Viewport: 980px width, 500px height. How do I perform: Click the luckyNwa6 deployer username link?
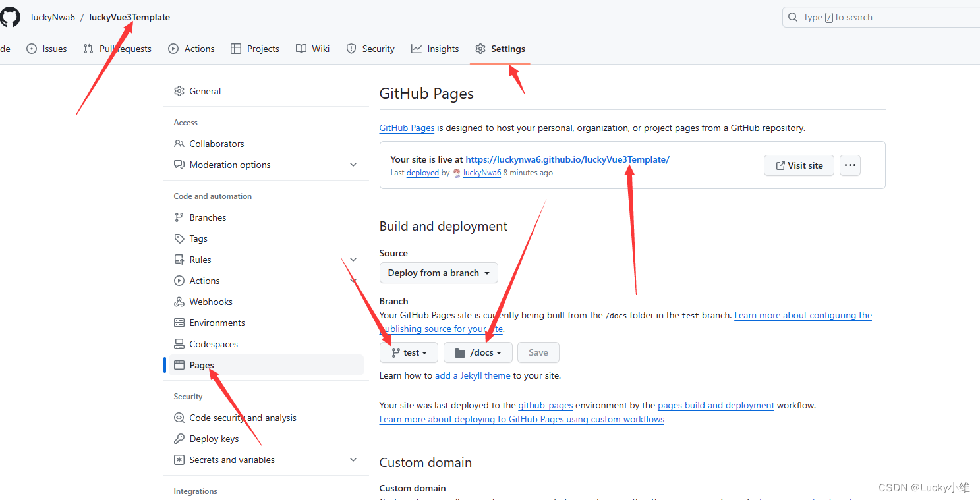click(x=482, y=173)
